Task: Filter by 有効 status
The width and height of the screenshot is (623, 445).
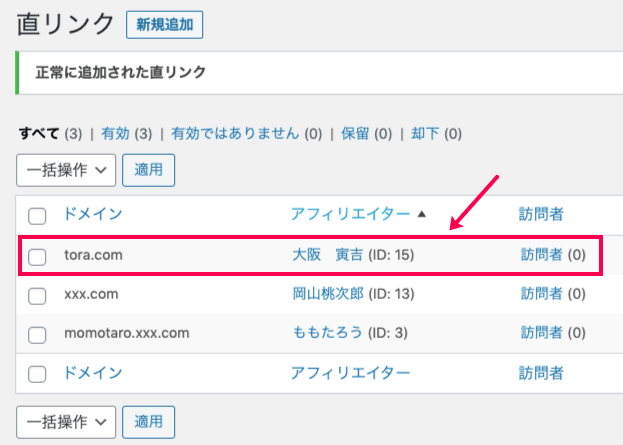Action: point(115,134)
